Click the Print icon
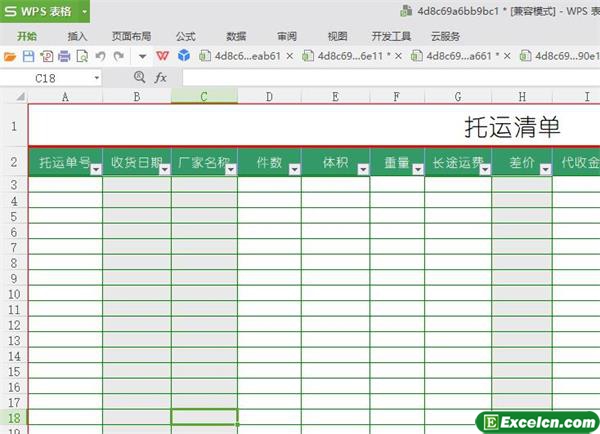 pyautogui.click(x=63, y=56)
